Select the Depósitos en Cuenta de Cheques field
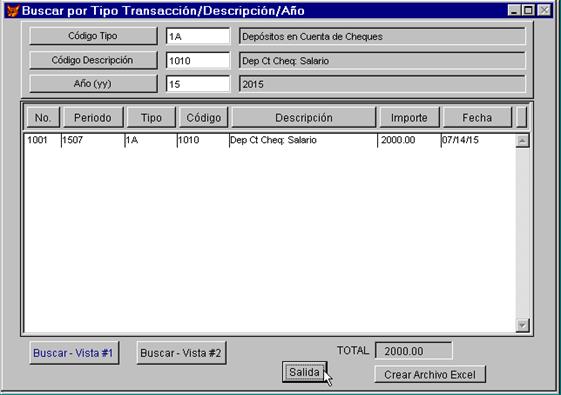561x395 pixels. click(x=382, y=36)
